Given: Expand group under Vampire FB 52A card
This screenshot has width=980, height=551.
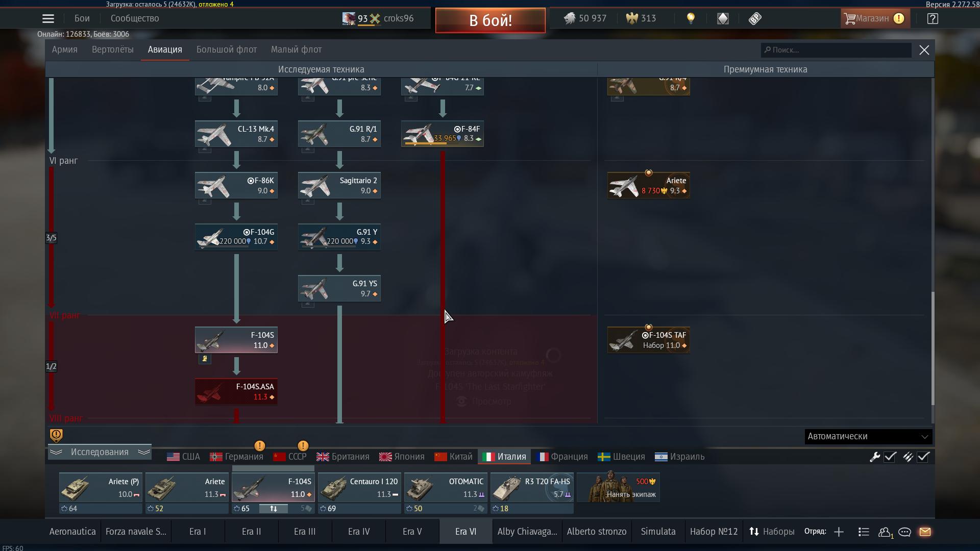Looking at the screenshot, I should 205,98.
